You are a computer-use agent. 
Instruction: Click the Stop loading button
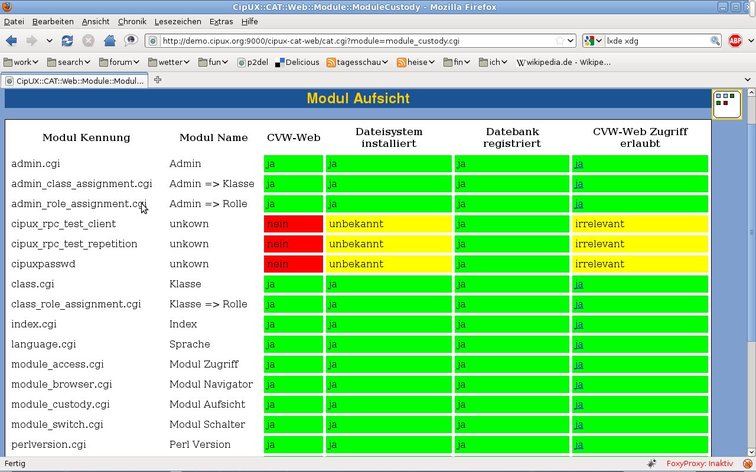coord(88,41)
